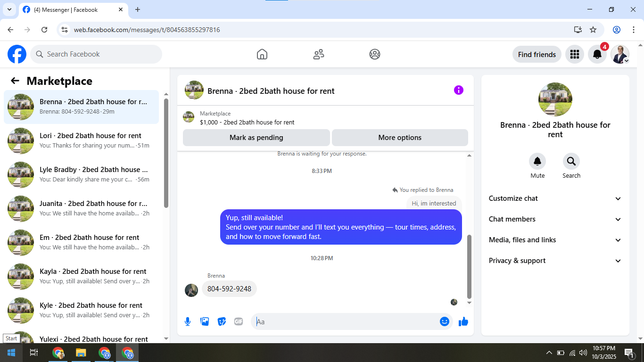644x362 pixels.
Task: Click the install app icon in address bar
Action: pyautogui.click(x=578, y=30)
